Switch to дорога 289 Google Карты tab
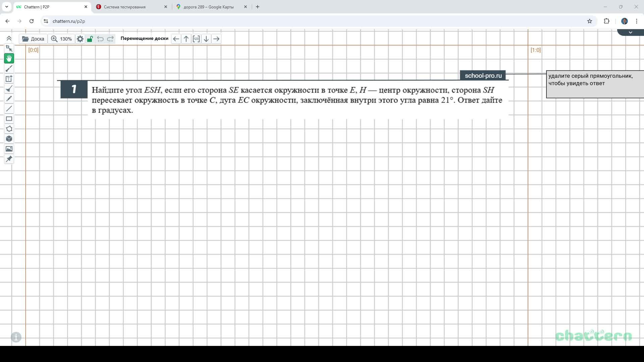This screenshot has height=362, width=644. pyautogui.click(x=208, y=7)
